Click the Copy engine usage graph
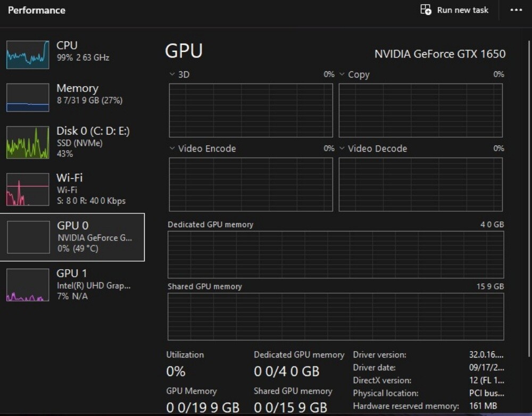This screenshot has width=532, height=416. point(421,110)
